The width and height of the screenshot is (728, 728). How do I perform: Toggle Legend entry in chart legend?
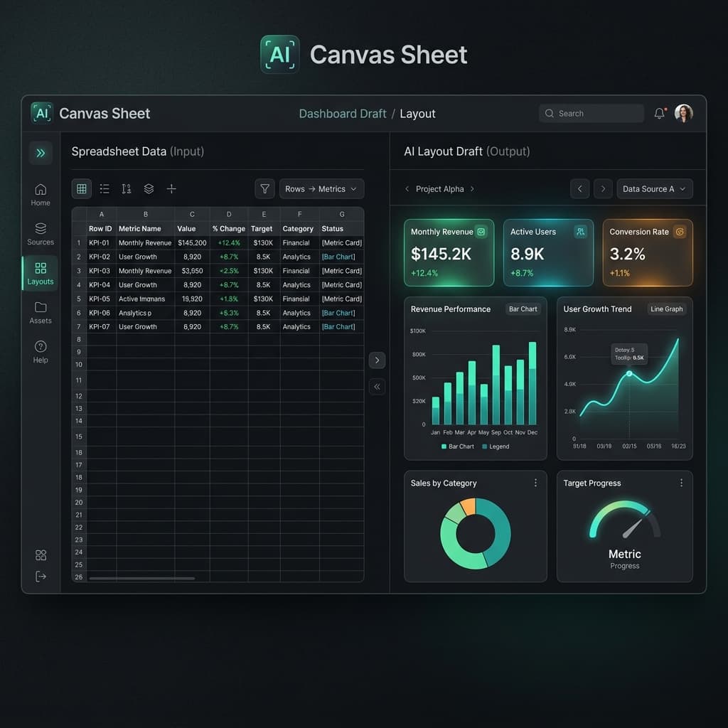(x=496, y=446)
